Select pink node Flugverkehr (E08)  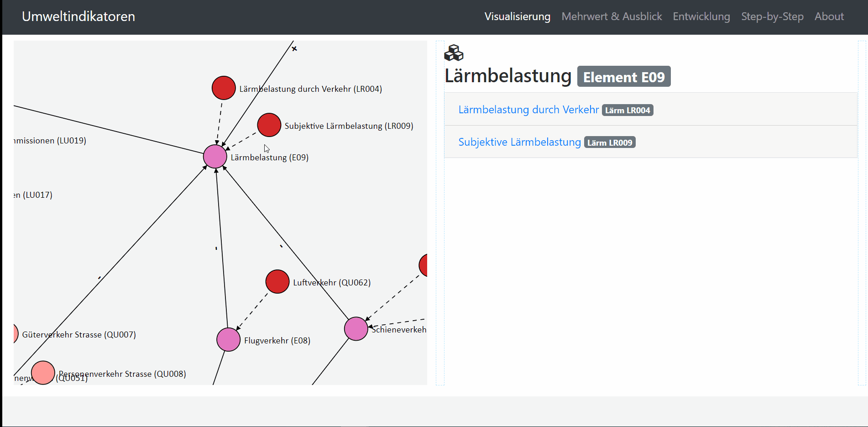click(229, 340)
